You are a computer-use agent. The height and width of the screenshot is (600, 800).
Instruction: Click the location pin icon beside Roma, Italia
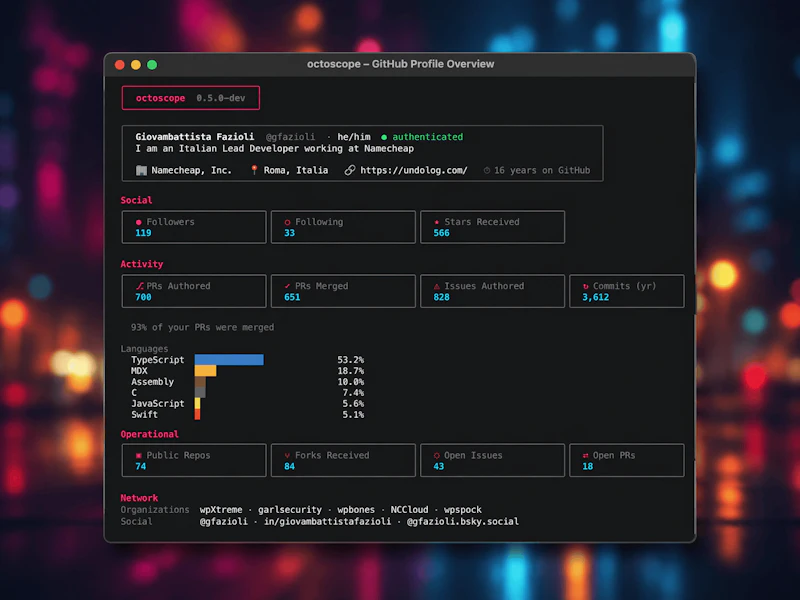[254, 170]
